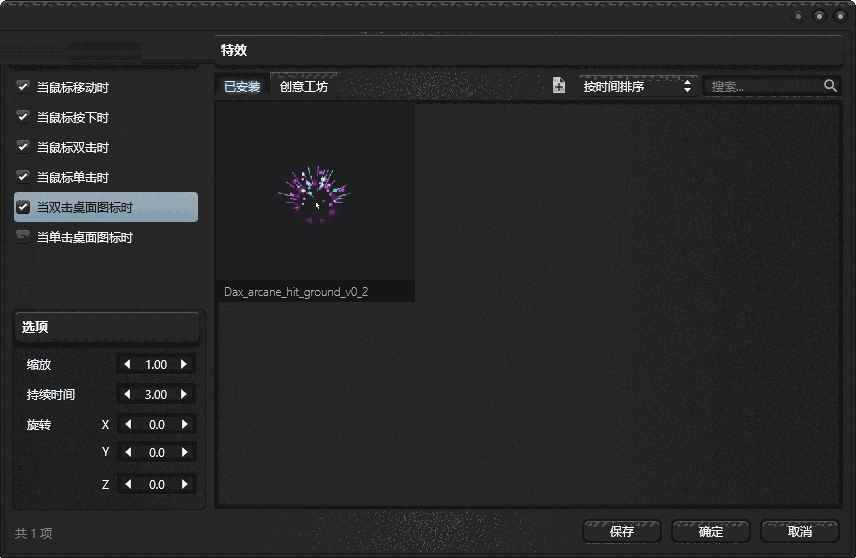This screenshot has width=856, height=558.
Task: Click the rightmost window control button
Action: [x=840, y=16]
